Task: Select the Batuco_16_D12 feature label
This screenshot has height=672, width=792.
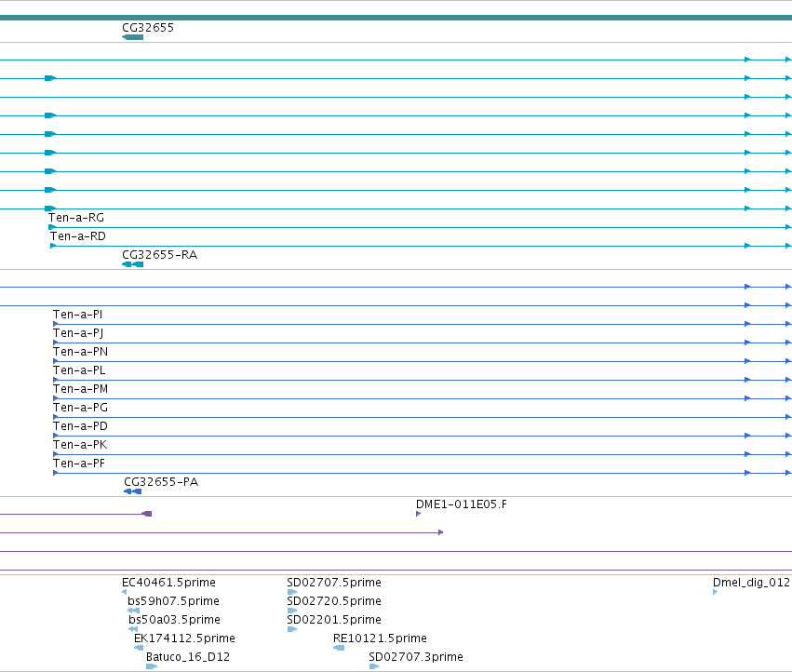Action: (188, 657)
